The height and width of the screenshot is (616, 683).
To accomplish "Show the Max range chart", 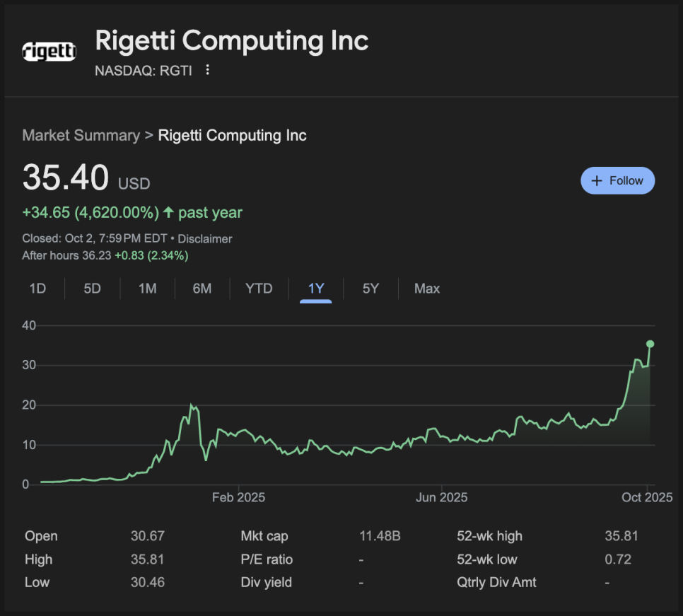I will coord(427,289).
